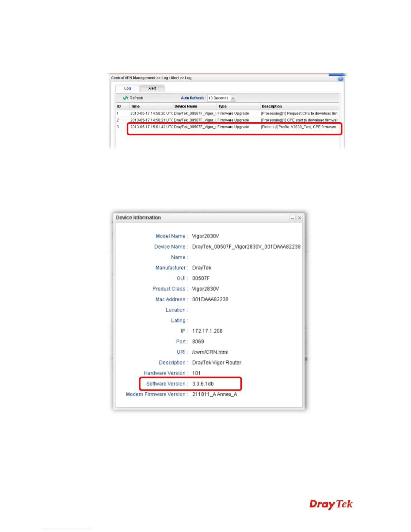
Task: Click Mac Address value 001DAAA82238
Action: pyautogui.click(x=210, y=299)
